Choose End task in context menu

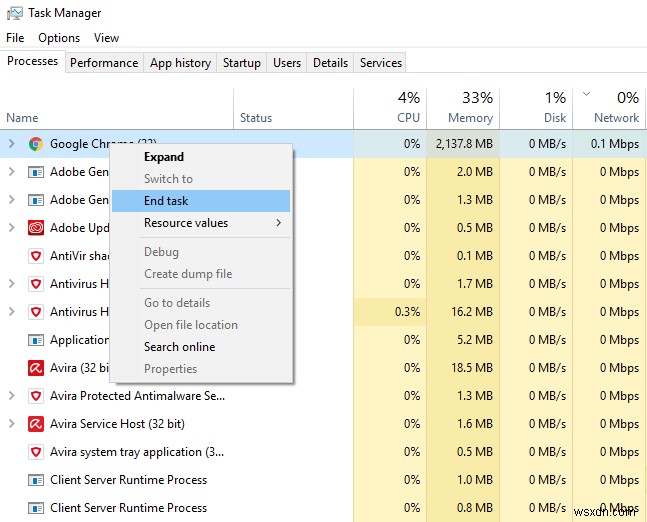coord(201,201)
